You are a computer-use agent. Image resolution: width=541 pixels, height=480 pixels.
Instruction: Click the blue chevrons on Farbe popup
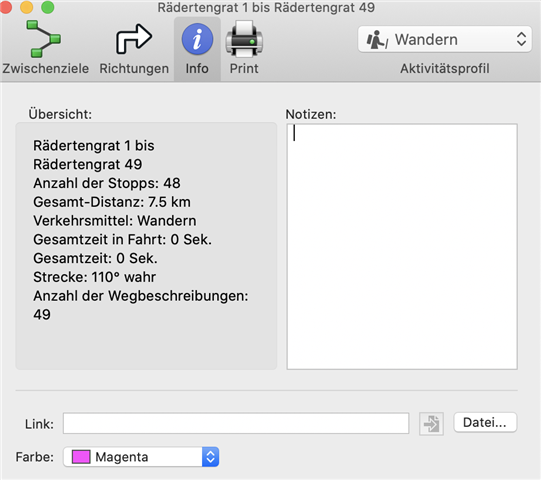pos(210,457)
